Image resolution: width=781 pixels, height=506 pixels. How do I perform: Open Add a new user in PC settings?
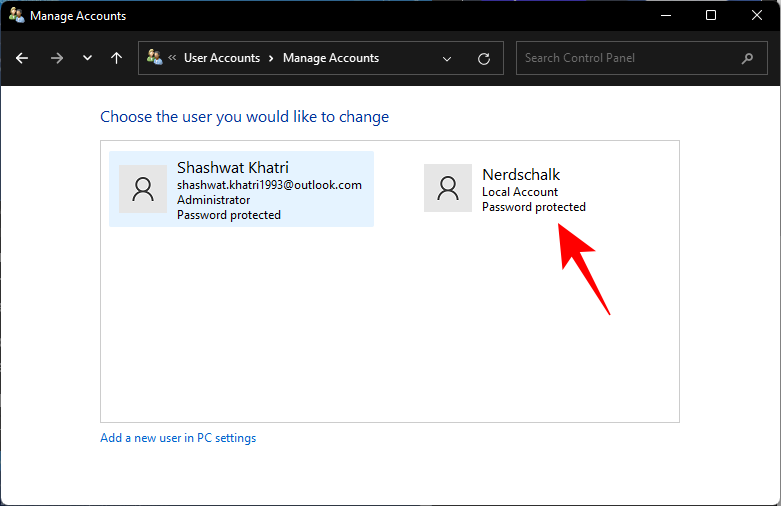(x=178, y=438)
